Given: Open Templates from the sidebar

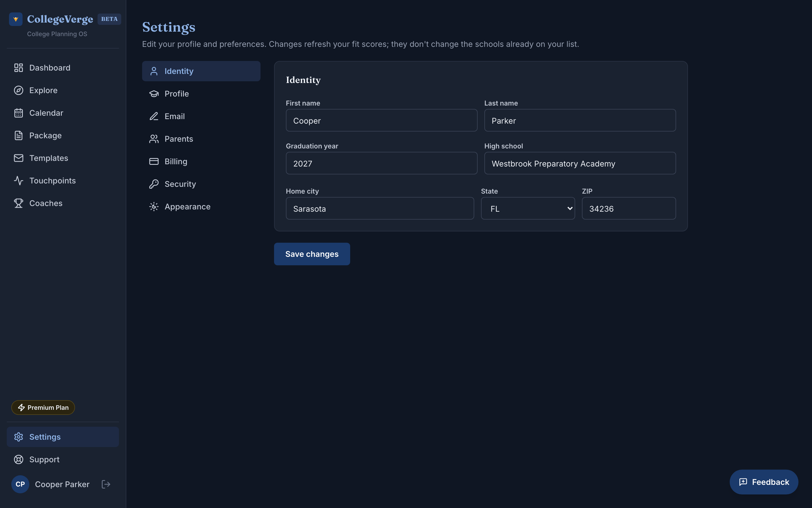Looking at the screenshot, I should point(63,158).
